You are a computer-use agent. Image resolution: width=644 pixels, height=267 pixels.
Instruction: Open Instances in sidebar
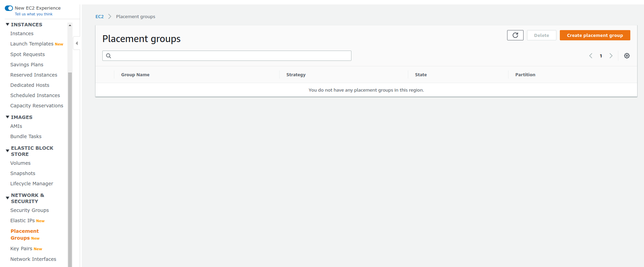point(22,34)
